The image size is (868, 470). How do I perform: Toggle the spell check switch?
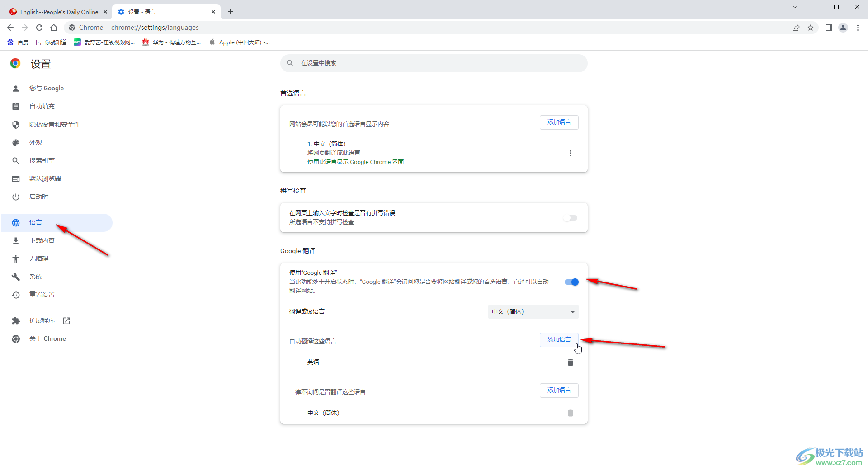[571, 218]
